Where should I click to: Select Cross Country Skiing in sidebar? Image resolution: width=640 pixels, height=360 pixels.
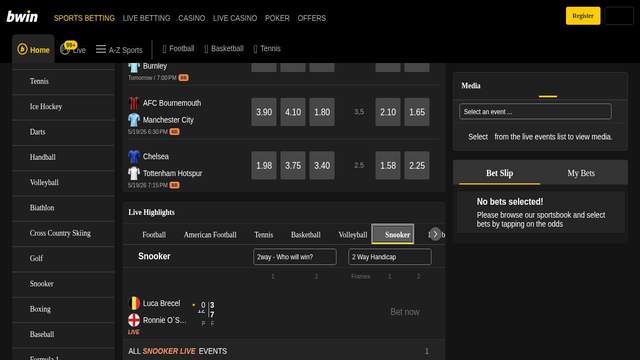coord(63,233)
